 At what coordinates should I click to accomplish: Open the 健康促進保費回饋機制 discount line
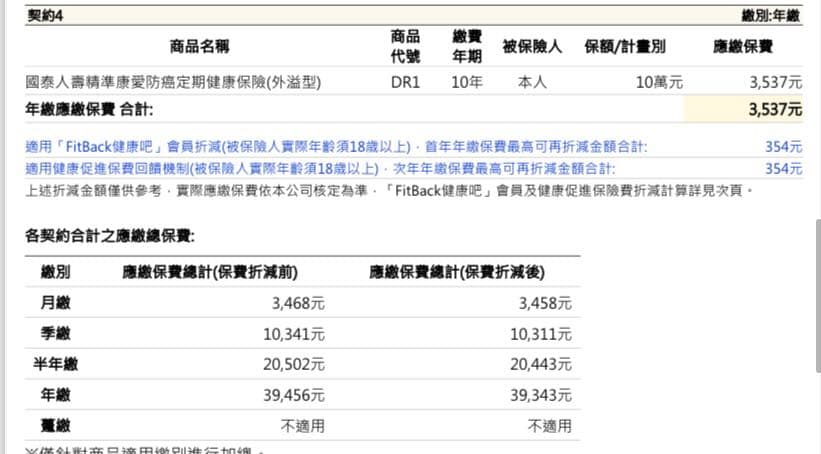click(320, 169)
